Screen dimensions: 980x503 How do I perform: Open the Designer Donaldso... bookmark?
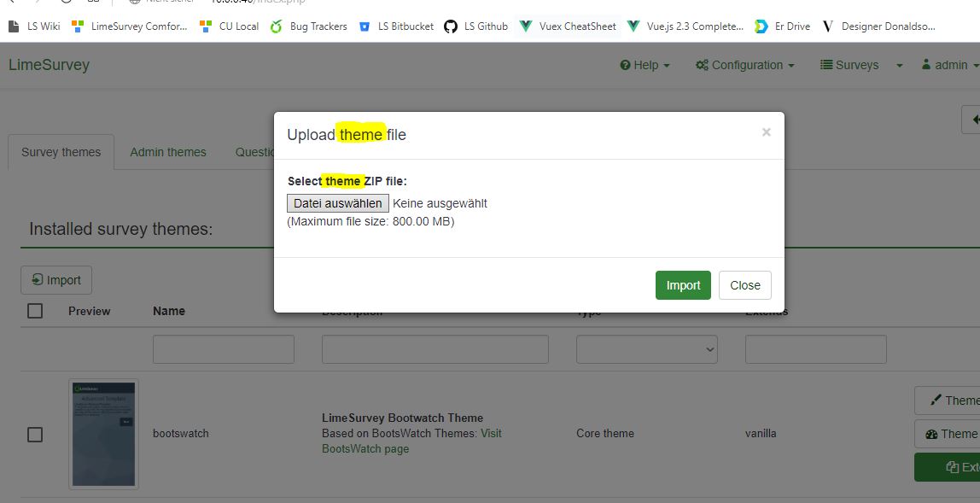pyautogui.click(x=879, y=26)
